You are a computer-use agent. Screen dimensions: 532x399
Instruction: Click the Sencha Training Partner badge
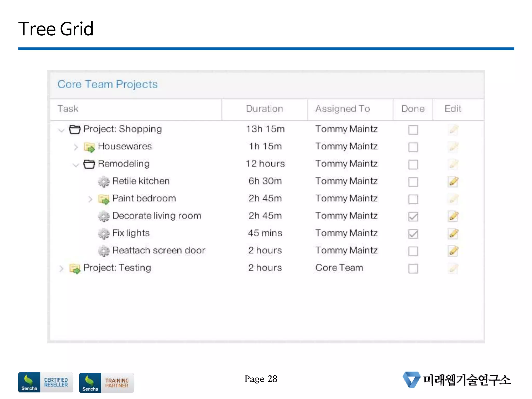pos(107,383)
